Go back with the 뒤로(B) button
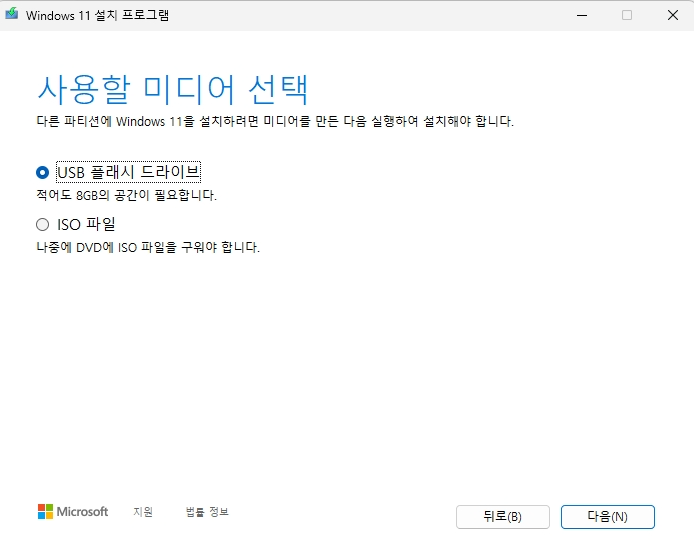This screenshot has width=694, height=551. [503, 516]
